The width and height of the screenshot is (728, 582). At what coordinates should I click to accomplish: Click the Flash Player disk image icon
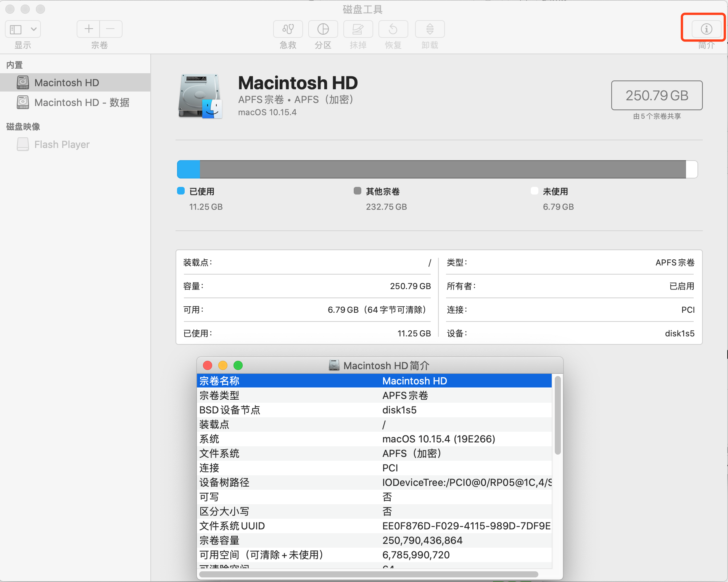point(23,144)
